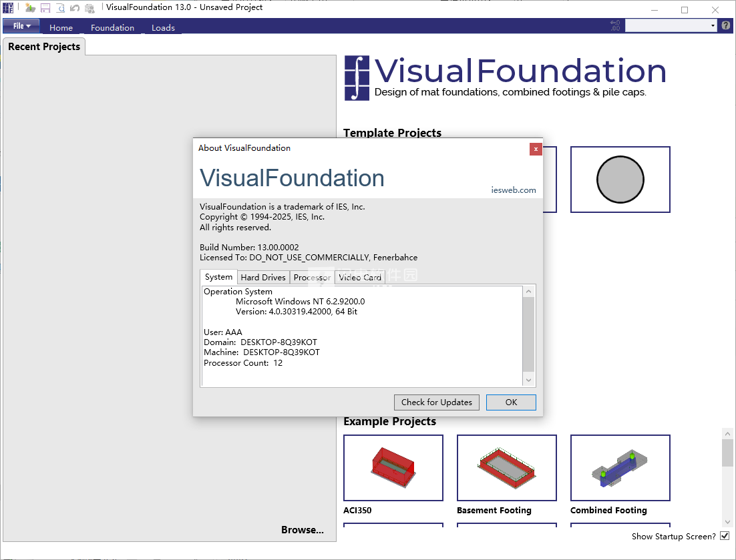Visit the iesweb.com link

(513, 190)
